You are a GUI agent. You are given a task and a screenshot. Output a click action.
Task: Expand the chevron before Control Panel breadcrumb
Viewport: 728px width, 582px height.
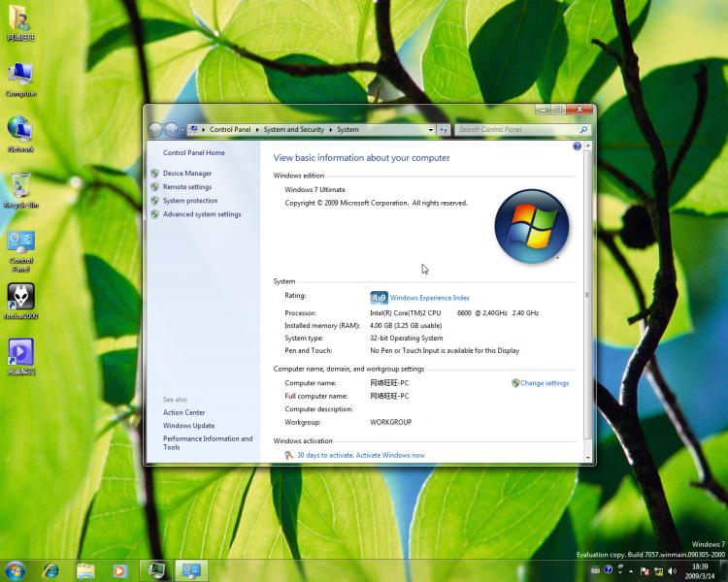click(203, 130)
